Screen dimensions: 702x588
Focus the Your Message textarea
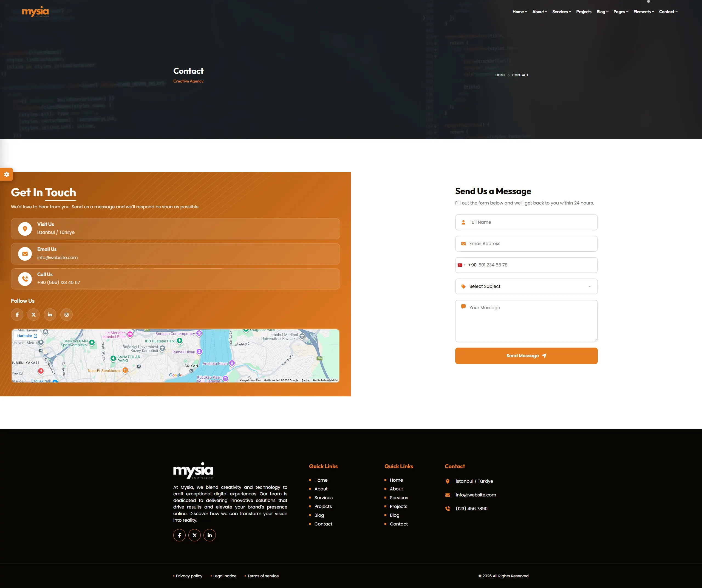click(x=526, y=321)
